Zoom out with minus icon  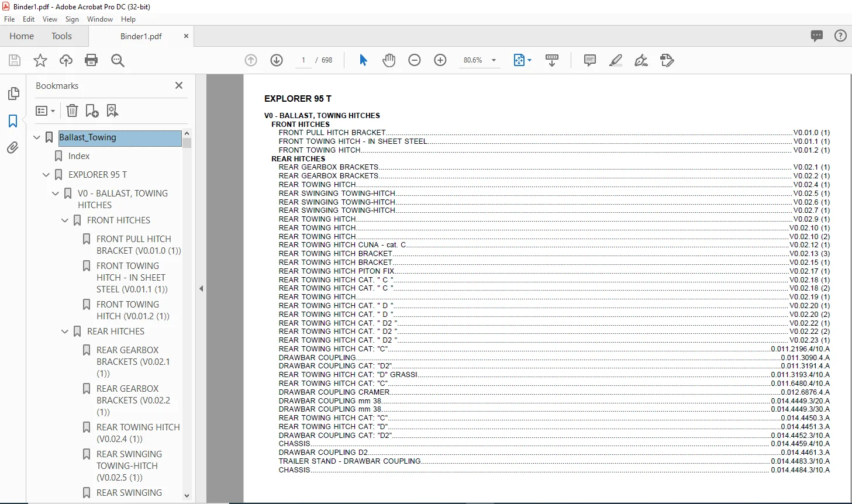point(415,60)
